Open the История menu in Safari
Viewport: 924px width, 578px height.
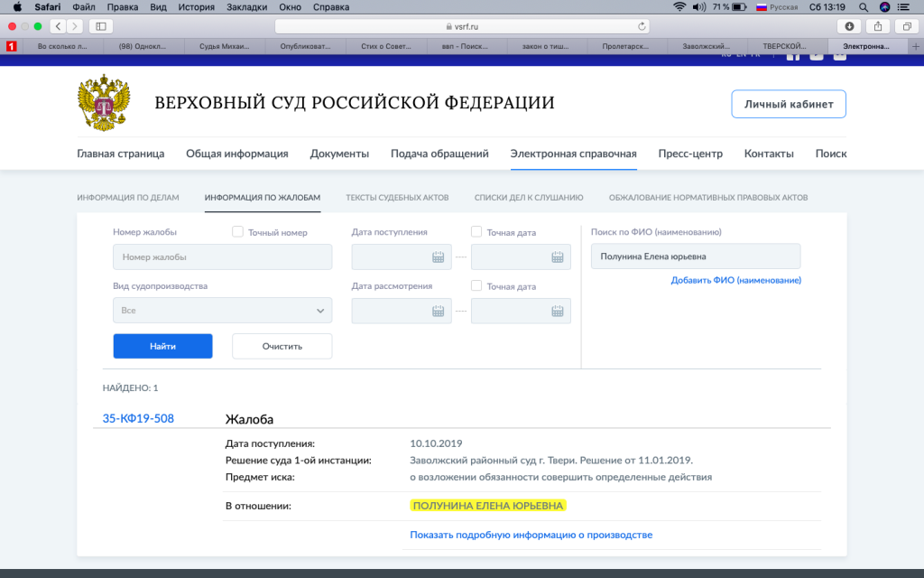[195, 6]
